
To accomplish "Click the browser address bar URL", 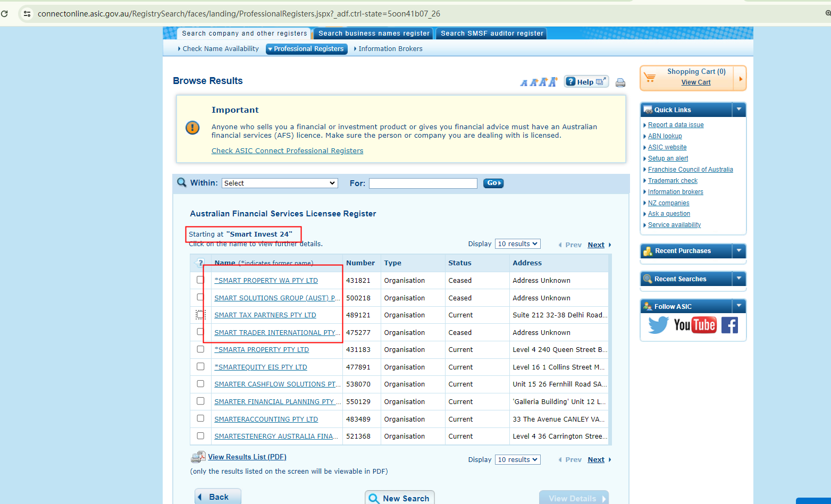I will click(239, 14).
